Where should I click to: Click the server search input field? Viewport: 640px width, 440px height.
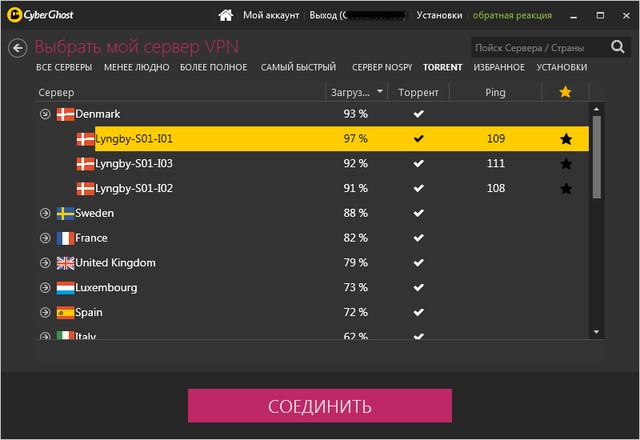[x=535, y=47]
